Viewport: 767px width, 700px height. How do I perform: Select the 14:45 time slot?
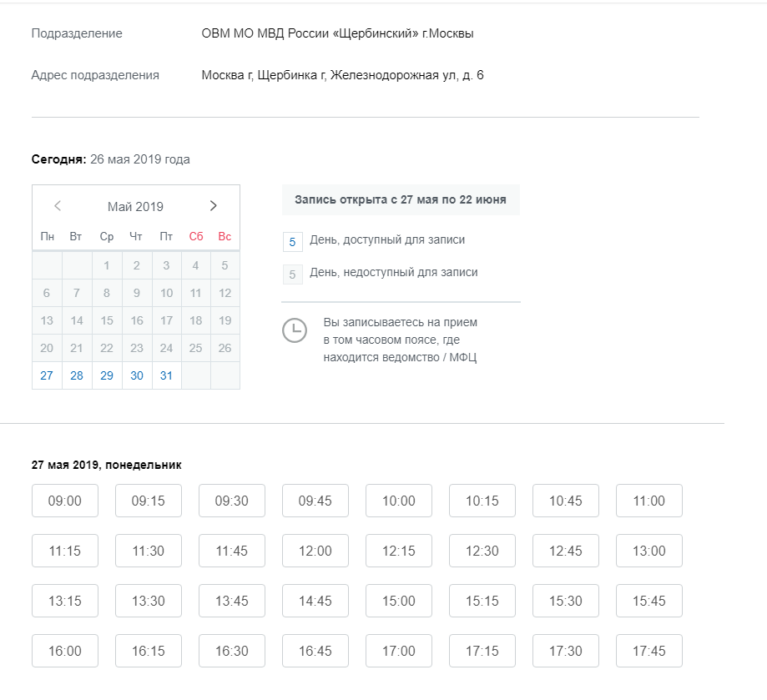point(315,601)
